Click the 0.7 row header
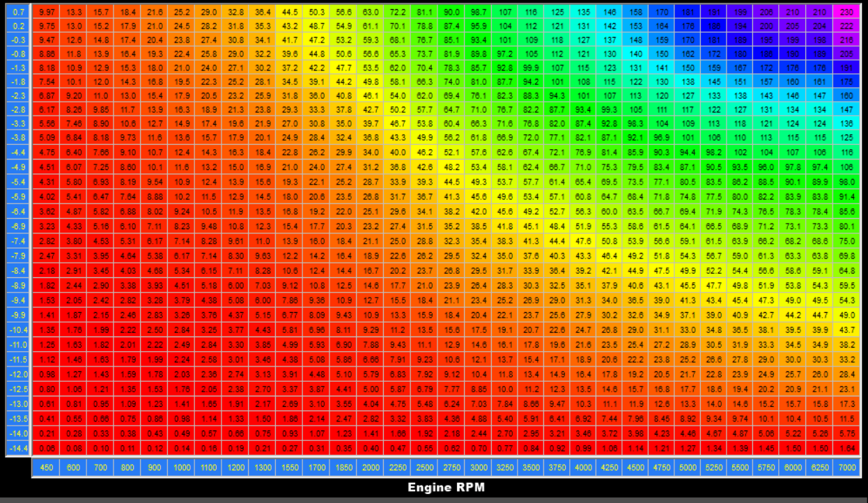The height and width of the screenshot is (503, 868). 19,12
